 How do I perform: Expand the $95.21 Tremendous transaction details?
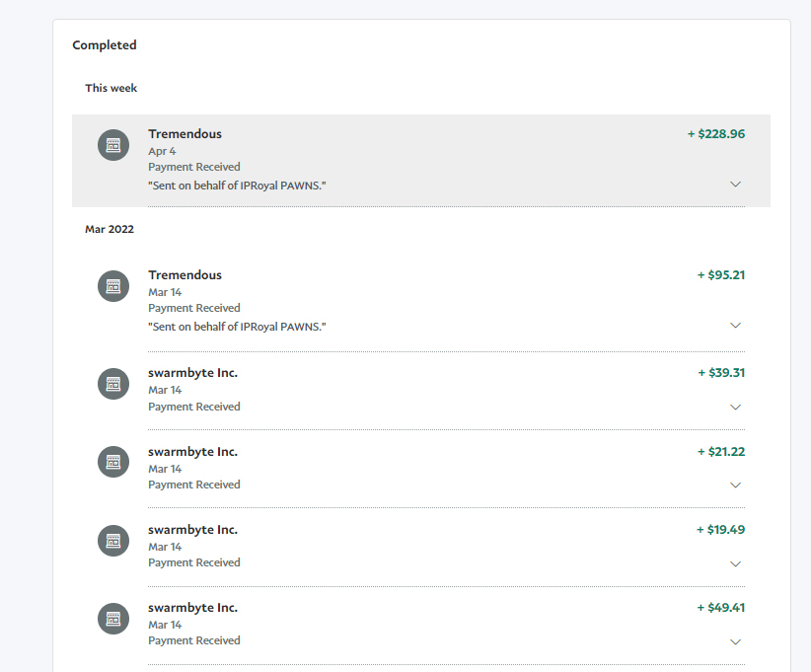tap(735, 326)
